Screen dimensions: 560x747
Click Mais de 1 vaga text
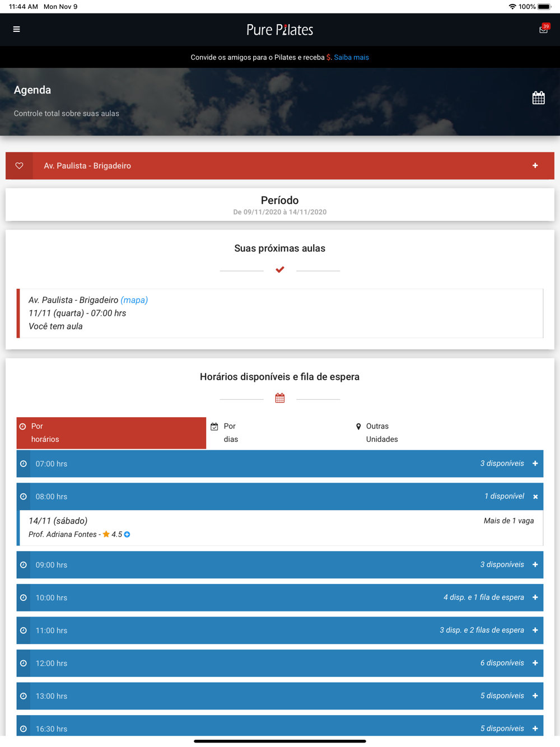click(x=508, y=521)
